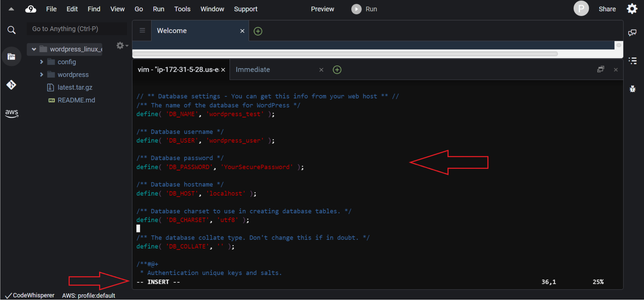Screen dimensions: 644x301
Task: Click the DB_COLLATE define line
Action: [185, 246]
